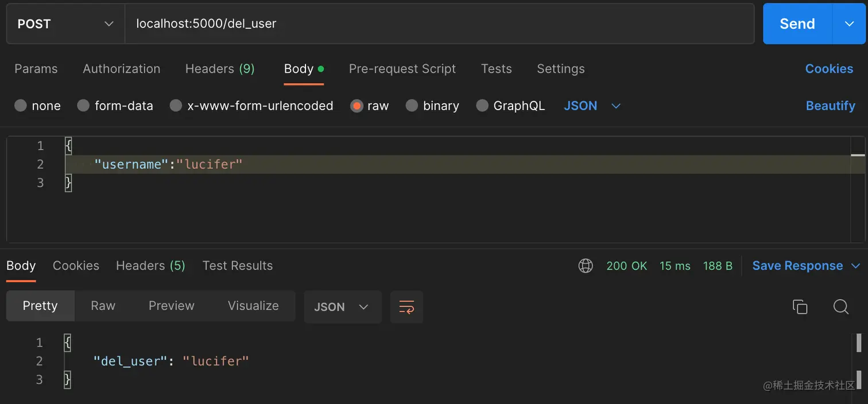Switch to the Params tab
868x404 pixels.
click(x=36, y=69)
